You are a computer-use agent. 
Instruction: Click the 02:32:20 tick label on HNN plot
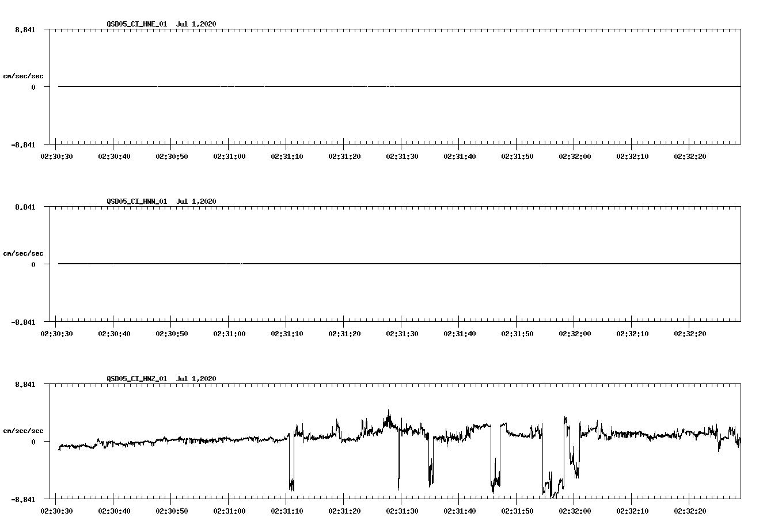(690, 334)
